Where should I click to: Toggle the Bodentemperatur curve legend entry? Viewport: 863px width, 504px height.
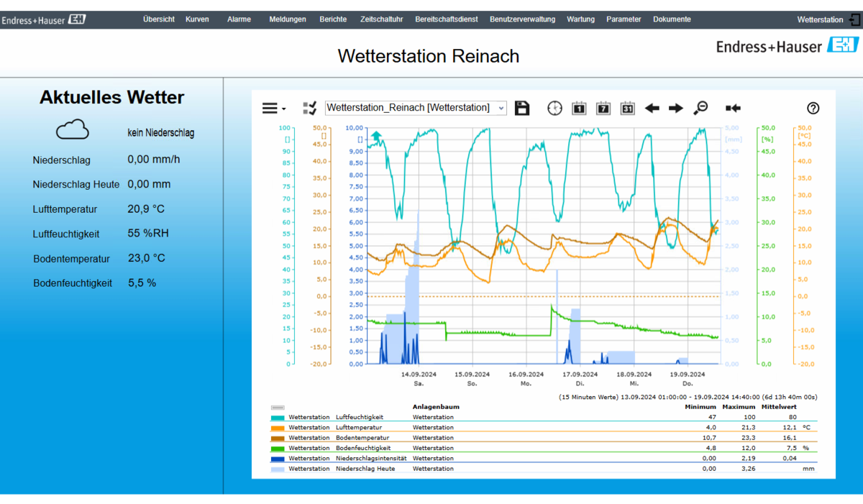[362, 437]
